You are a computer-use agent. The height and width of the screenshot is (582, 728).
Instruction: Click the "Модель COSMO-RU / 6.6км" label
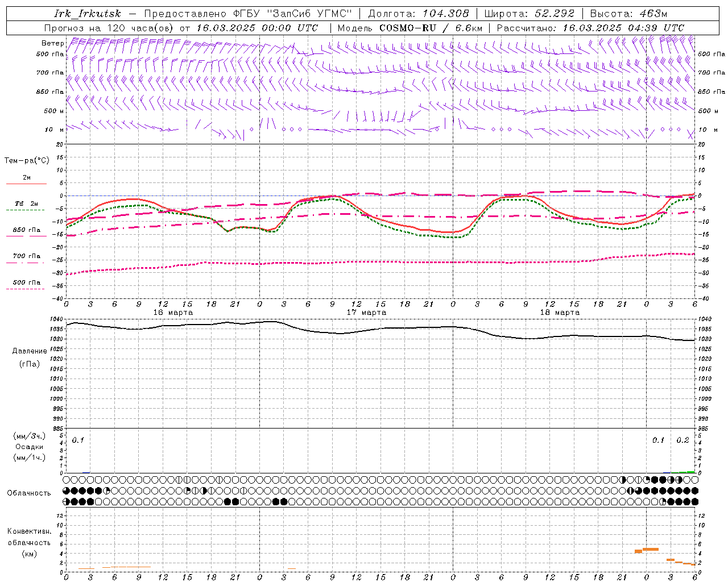[x=410, y=27]
